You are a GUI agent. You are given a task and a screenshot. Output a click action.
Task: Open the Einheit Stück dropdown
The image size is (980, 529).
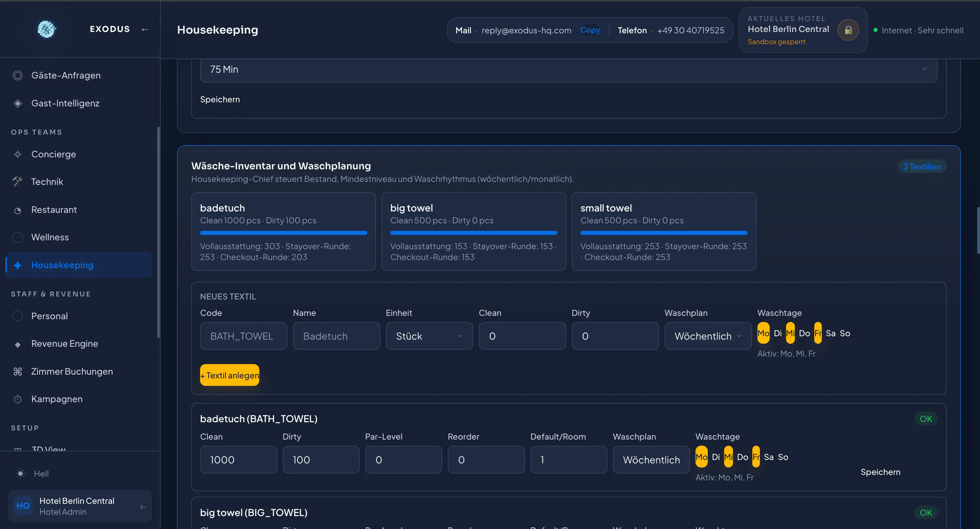pyautogui.click(x=429, y=336)
